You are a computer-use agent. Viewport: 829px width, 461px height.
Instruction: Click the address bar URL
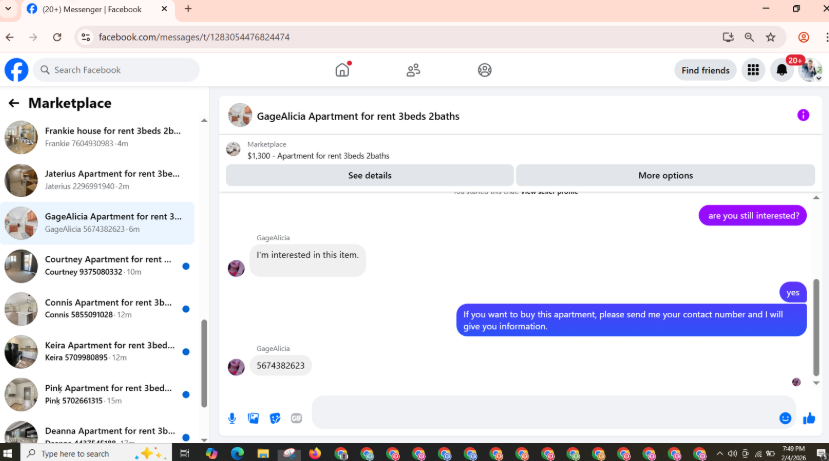click(194, 37)
